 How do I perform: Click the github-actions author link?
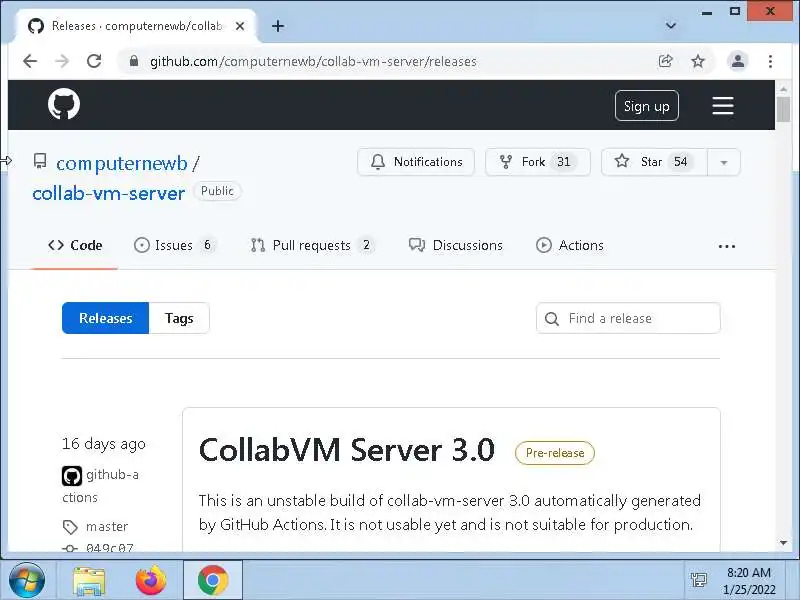click(101, 486)
